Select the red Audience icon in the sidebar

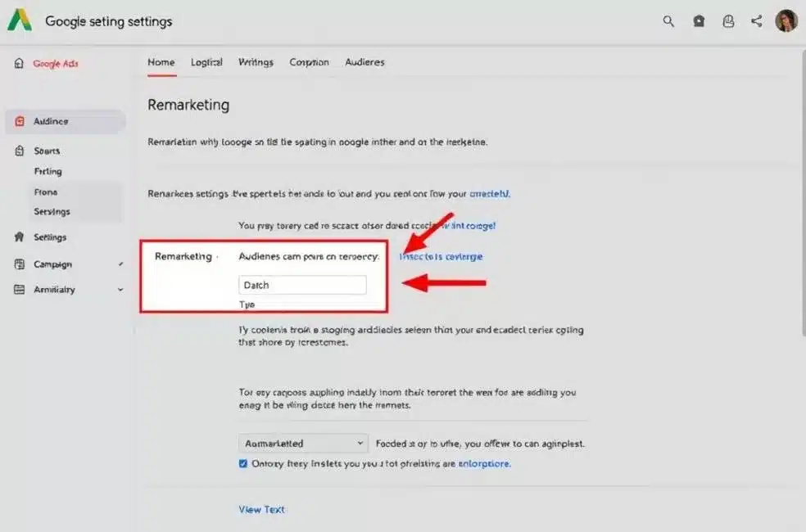click(x=20, y=120)
